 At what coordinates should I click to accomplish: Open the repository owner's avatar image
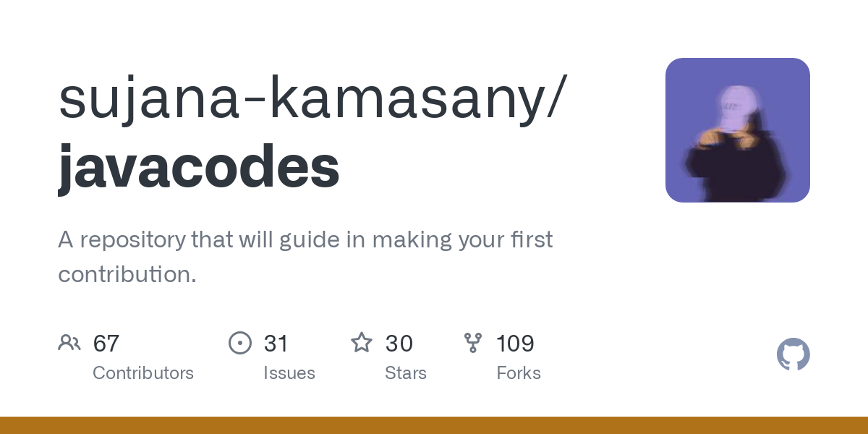click(737, 130)
